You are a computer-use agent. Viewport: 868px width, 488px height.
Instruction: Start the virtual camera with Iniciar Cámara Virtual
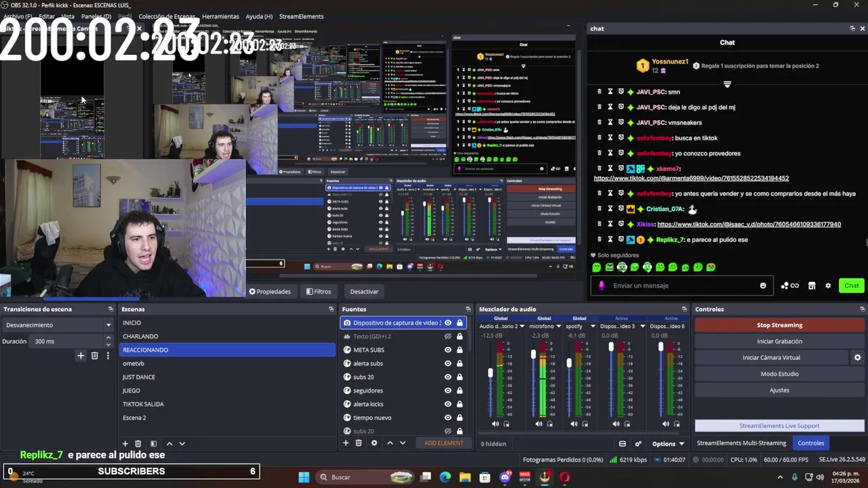pyautogui.click(x=771, y=358)
